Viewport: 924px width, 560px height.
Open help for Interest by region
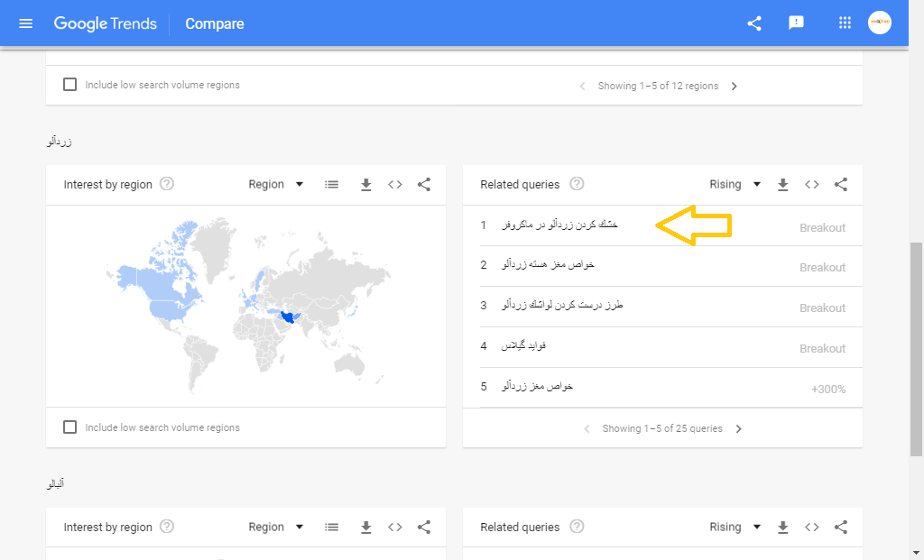point(167,184)
